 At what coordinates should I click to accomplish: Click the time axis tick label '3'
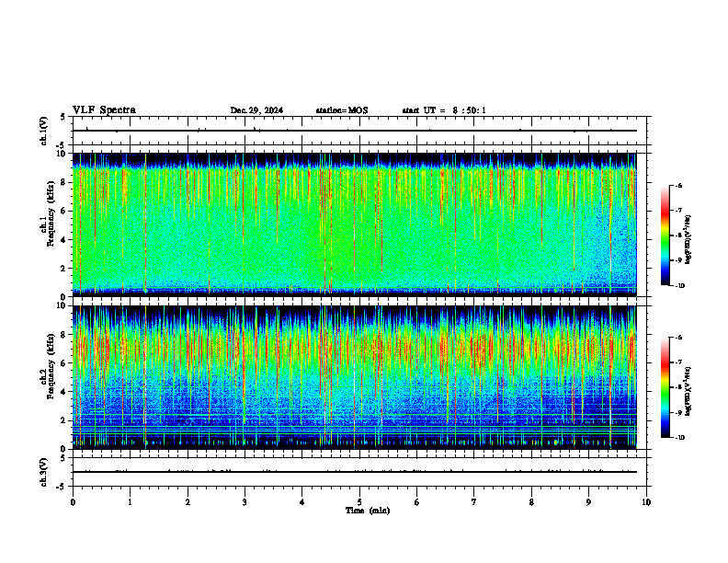coord(245,502)
